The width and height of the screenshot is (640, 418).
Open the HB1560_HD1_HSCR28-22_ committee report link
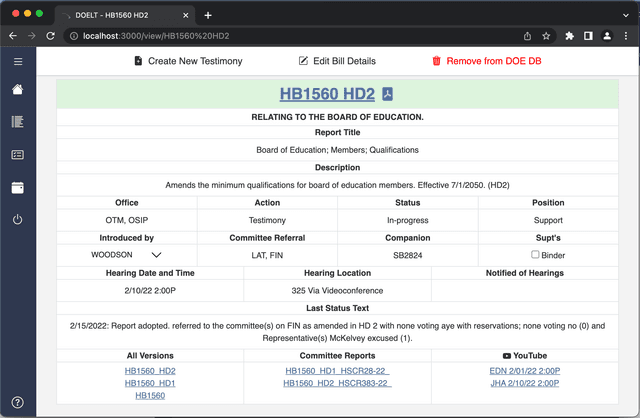tap(337, 370)
